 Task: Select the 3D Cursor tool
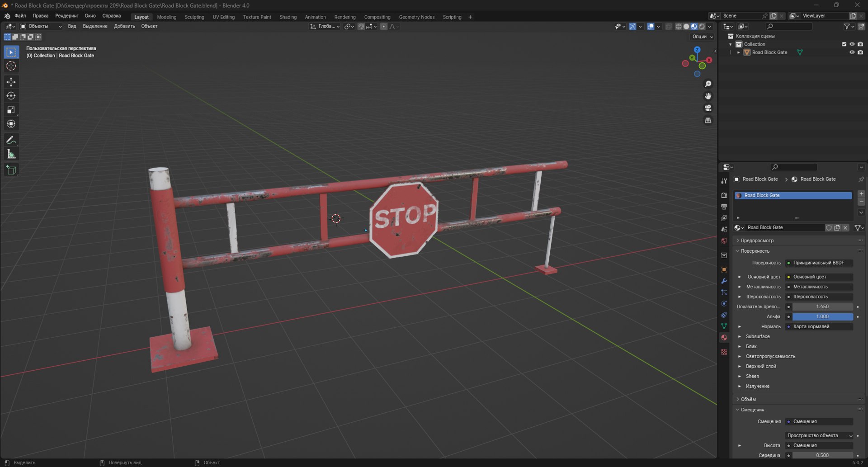click(11, 66)
